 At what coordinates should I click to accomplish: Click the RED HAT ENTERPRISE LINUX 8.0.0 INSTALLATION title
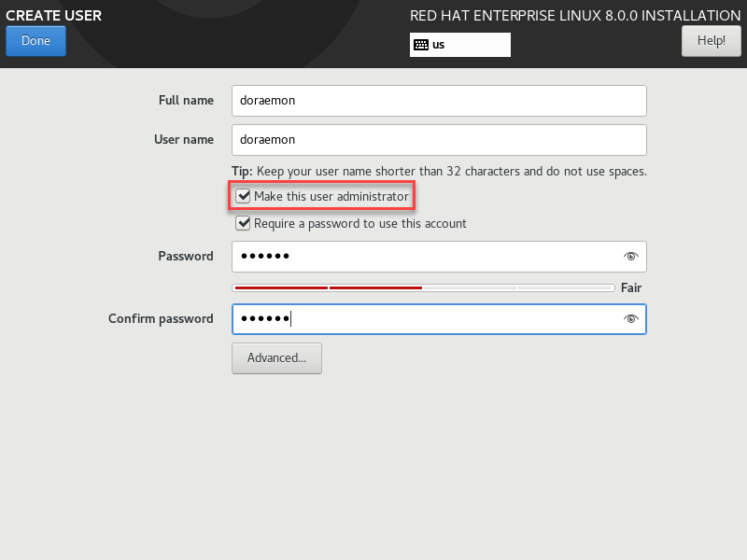[x=575, y=15]
